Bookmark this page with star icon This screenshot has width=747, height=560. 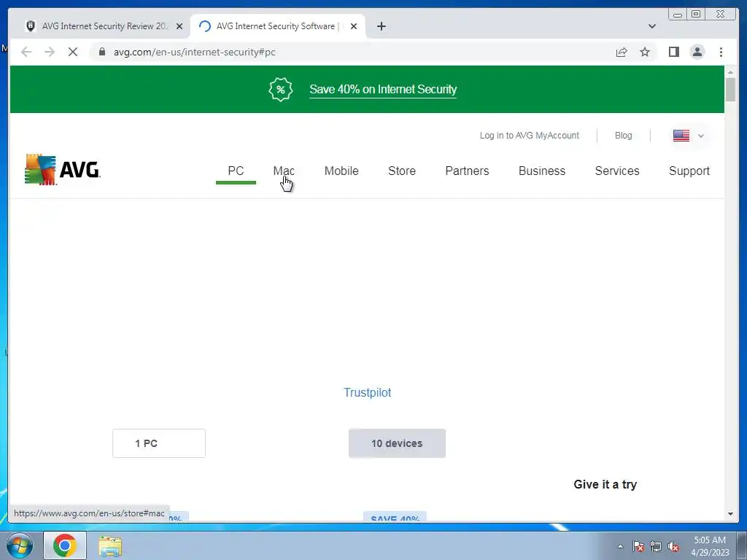coord(645,52)
